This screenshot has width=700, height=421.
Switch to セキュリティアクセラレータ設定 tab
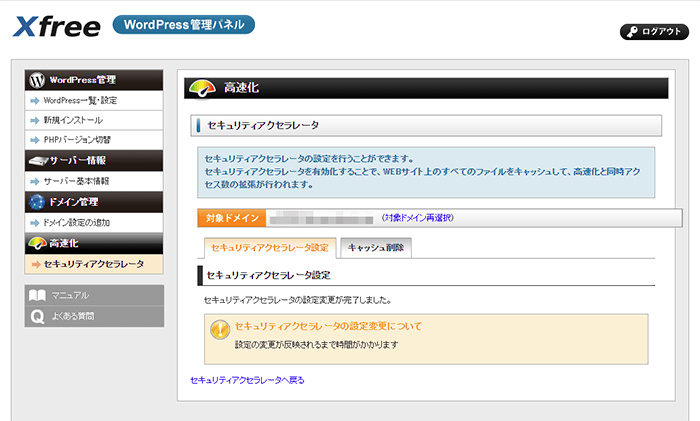pyautogui.click(x=270, y=248)
